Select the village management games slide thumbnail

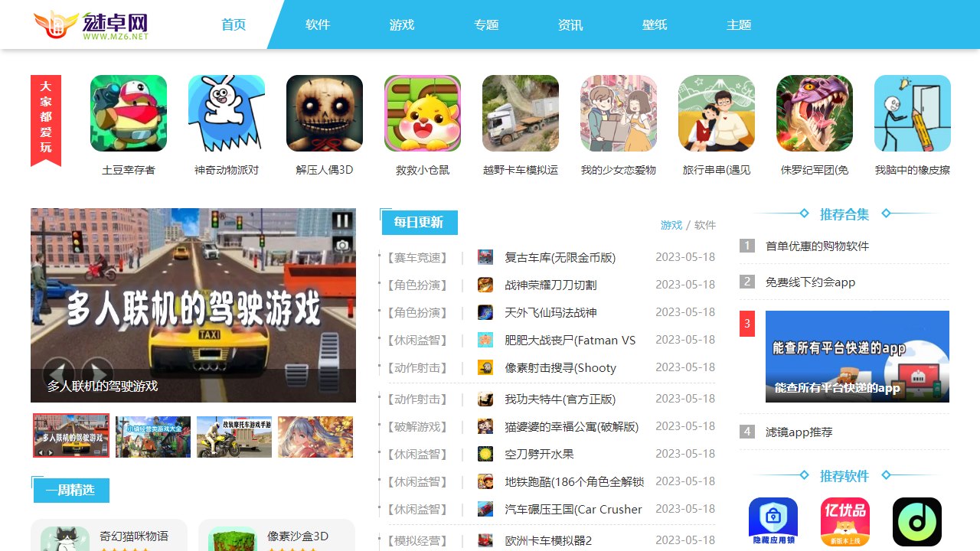coord(153,437)
